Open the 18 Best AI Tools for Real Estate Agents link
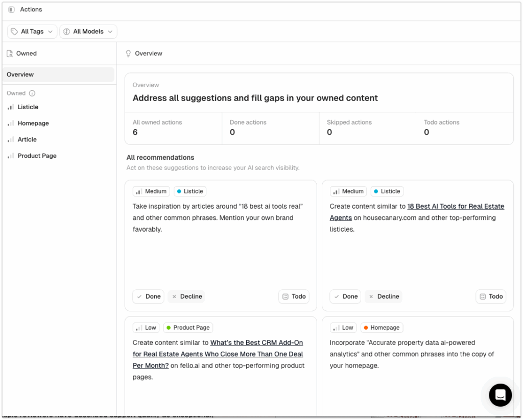This screenshot has height=420, width=523. pyautogui.click(x=456, y=206)
